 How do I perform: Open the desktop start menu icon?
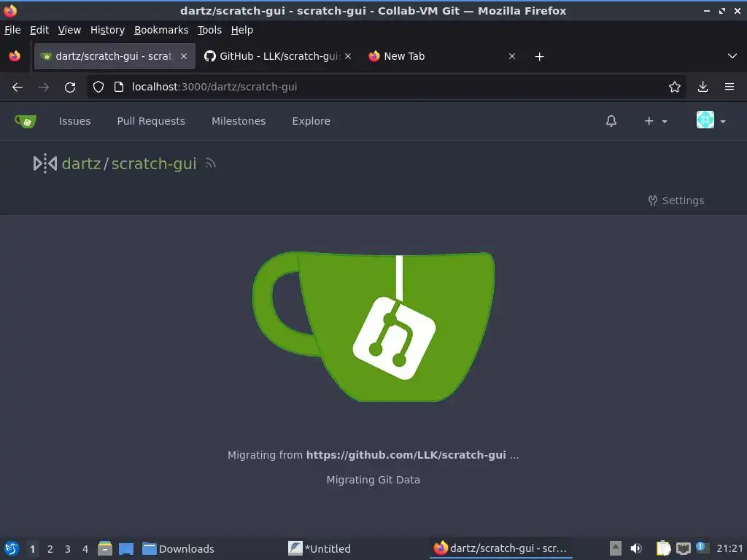click(12, 548)
